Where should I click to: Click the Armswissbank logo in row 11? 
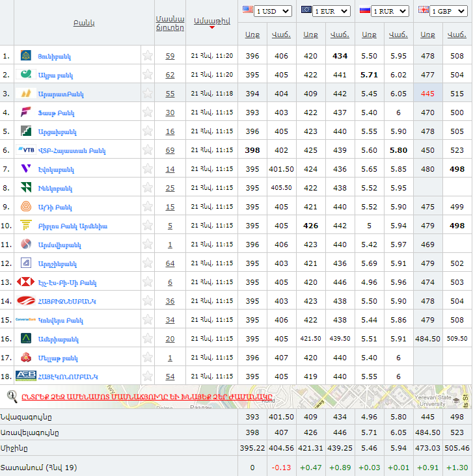(26, 244)
